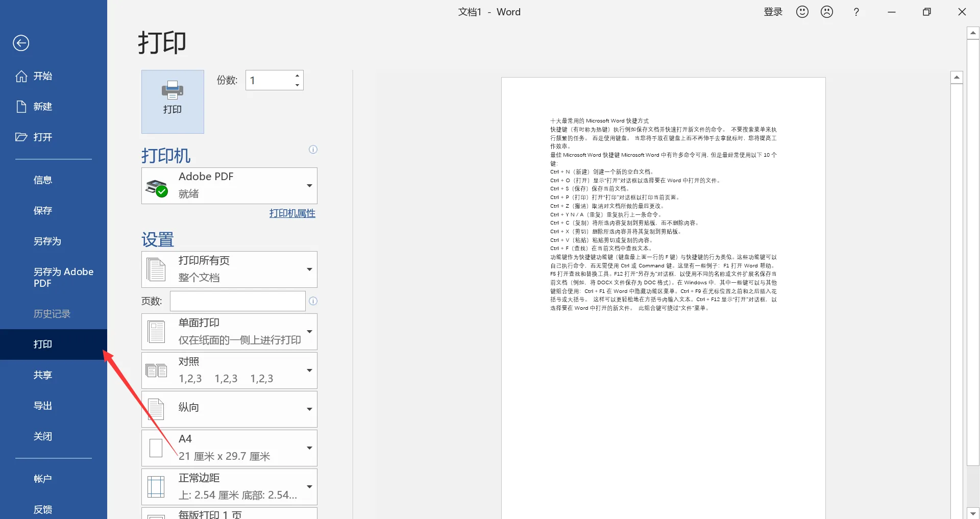This screenshot has height=519, width=980.
Task: Open the A4 paper size dropdown
Action: 229,448
